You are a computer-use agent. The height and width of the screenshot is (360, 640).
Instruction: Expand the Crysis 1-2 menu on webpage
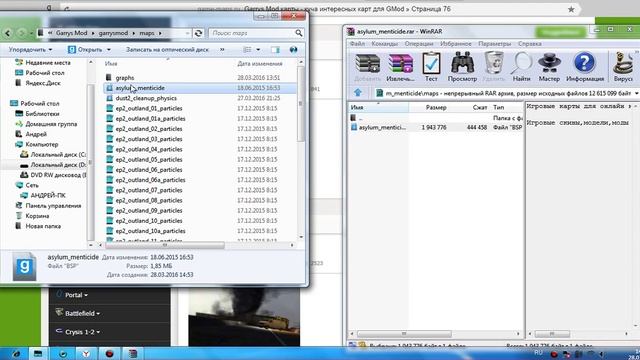[82, 332]
